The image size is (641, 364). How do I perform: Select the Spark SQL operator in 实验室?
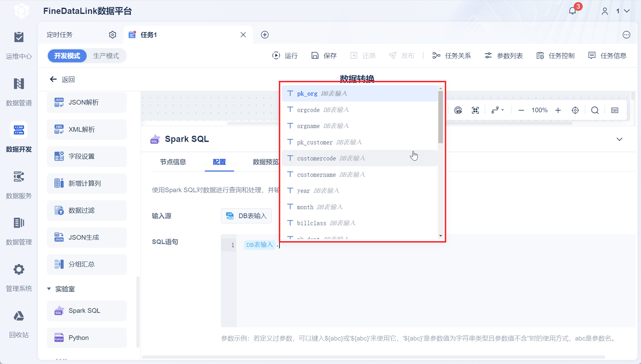click(87, 311)
